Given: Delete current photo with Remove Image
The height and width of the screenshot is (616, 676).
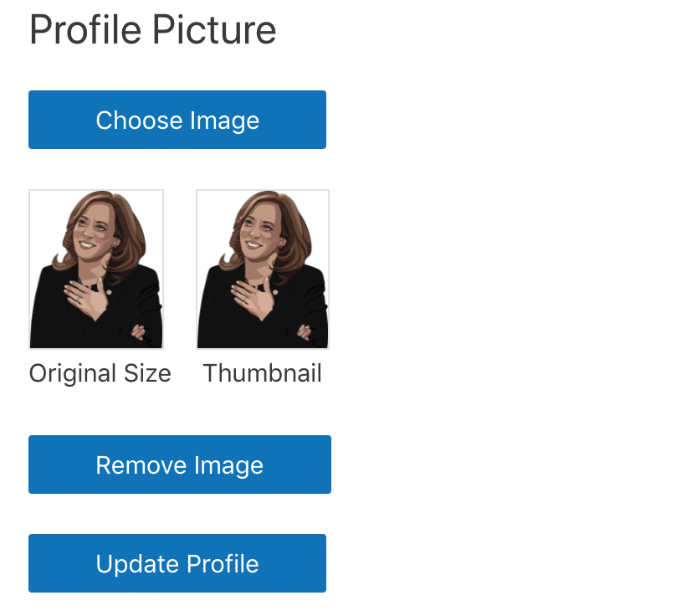Looking at the screenshot, I should click(180, 465).
